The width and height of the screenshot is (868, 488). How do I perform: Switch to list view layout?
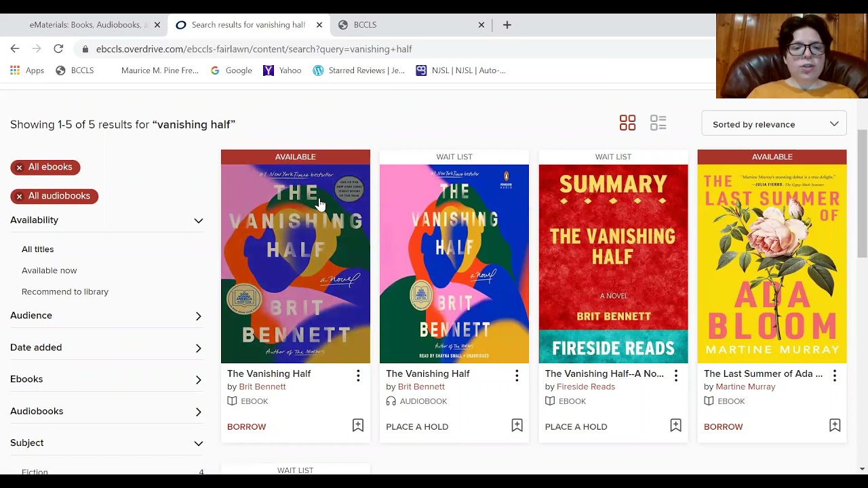(x=658, y=123)
